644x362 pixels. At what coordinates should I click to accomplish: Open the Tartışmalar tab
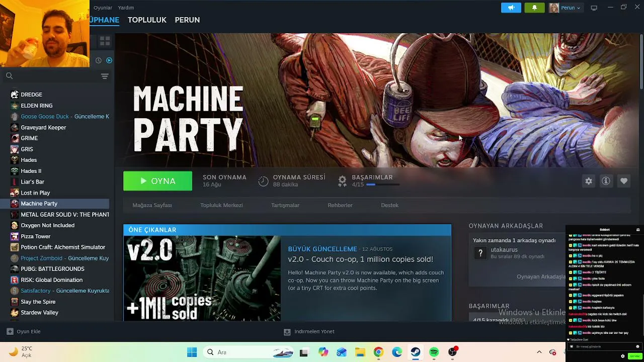[285, 205]
